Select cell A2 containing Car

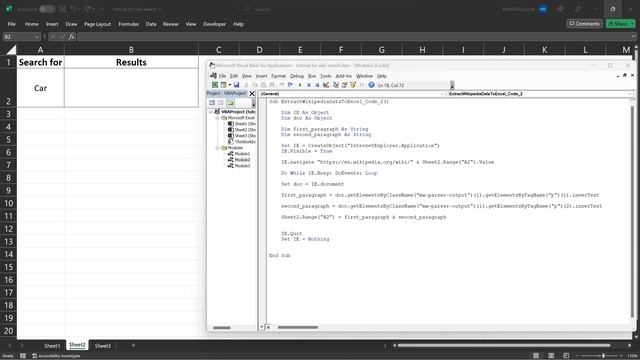[40, 88]
